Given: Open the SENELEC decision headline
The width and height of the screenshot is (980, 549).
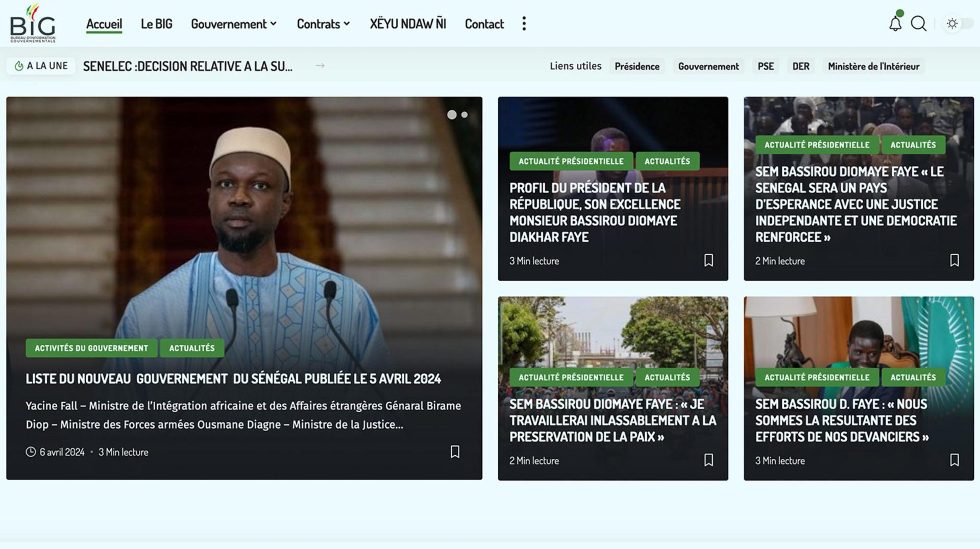Looking at the screenshot, I should [187, 66].
